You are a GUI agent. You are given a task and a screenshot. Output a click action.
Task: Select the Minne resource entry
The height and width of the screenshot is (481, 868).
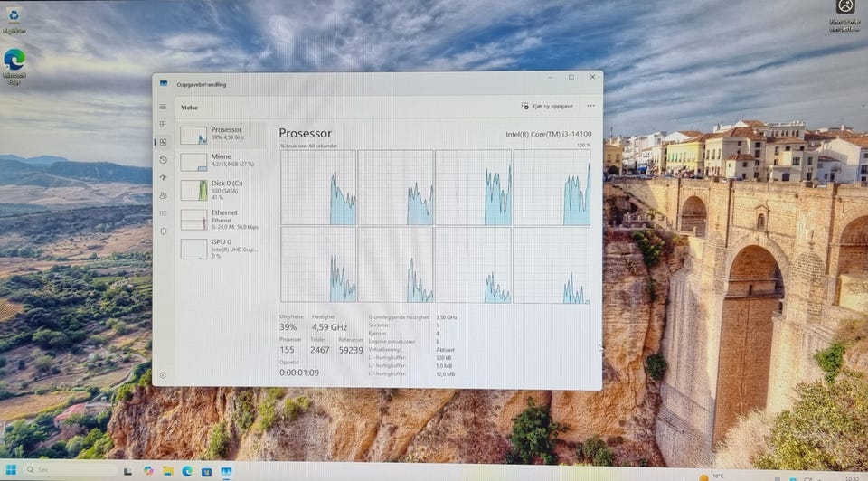point(222,162)
